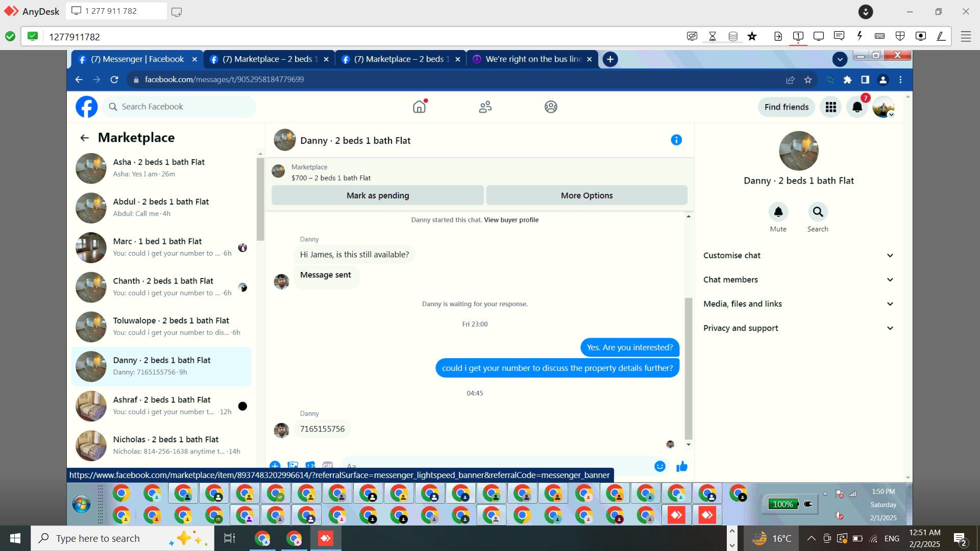Expand Media, files and links section
Screen dimensions: 980x551
pos(798,304)
